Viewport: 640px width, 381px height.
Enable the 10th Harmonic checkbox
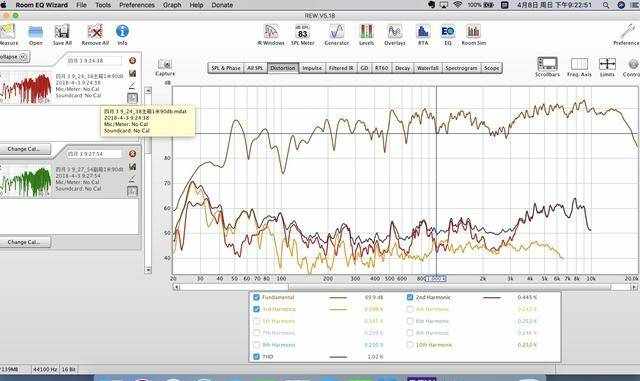(x=410, y=345)
